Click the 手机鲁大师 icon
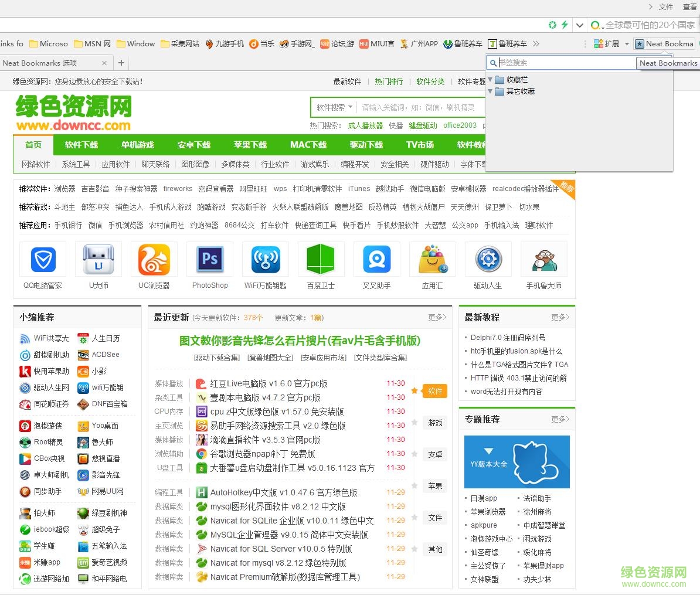 (x=543, y=259)
